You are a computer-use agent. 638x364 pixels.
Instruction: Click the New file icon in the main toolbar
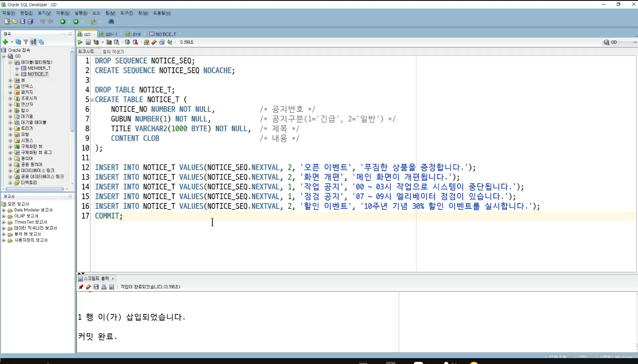[x=7, y=21]
